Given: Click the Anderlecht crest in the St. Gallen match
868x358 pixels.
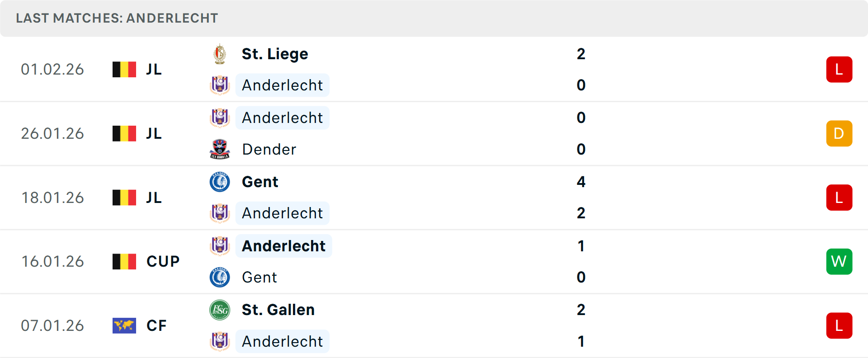Looking at the screenshot, I should [x=220, y=341].
